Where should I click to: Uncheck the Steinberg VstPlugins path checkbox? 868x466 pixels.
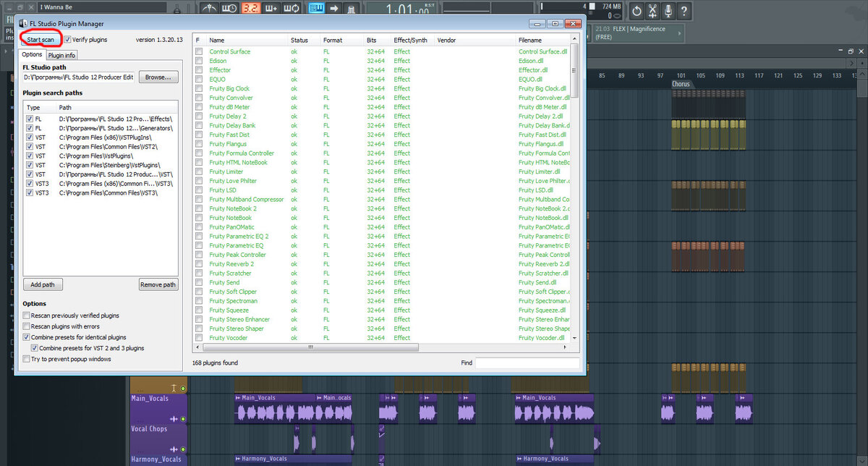tap(30, 165)
